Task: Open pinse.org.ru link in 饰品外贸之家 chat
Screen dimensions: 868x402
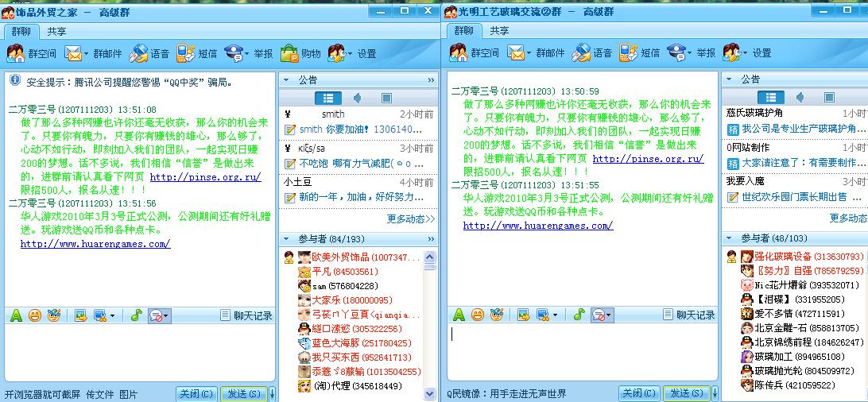Action: [x=205, y=177]
